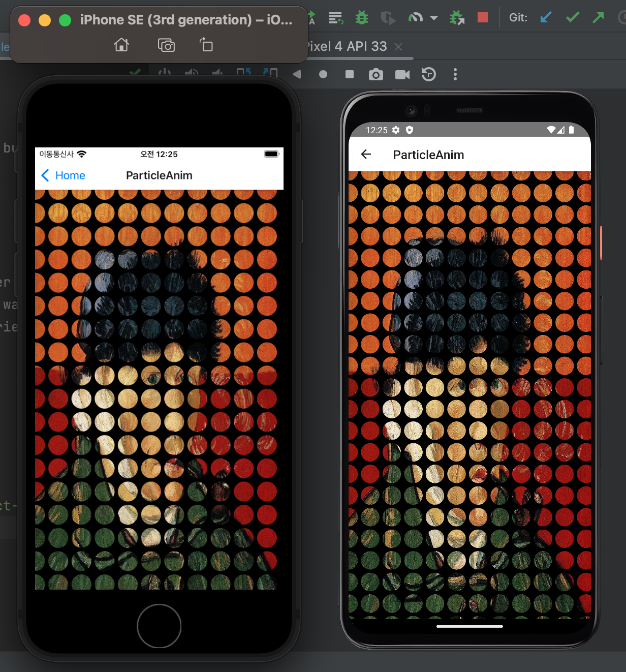Click emulator Overview square button

(x=350, y=75)
